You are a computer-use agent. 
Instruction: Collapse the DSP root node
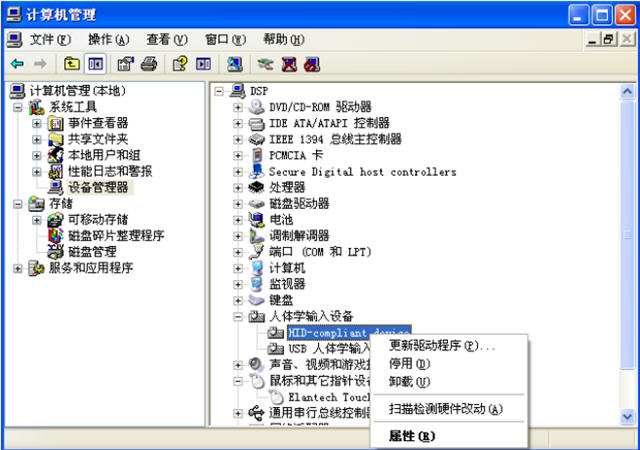coord(219,91)
